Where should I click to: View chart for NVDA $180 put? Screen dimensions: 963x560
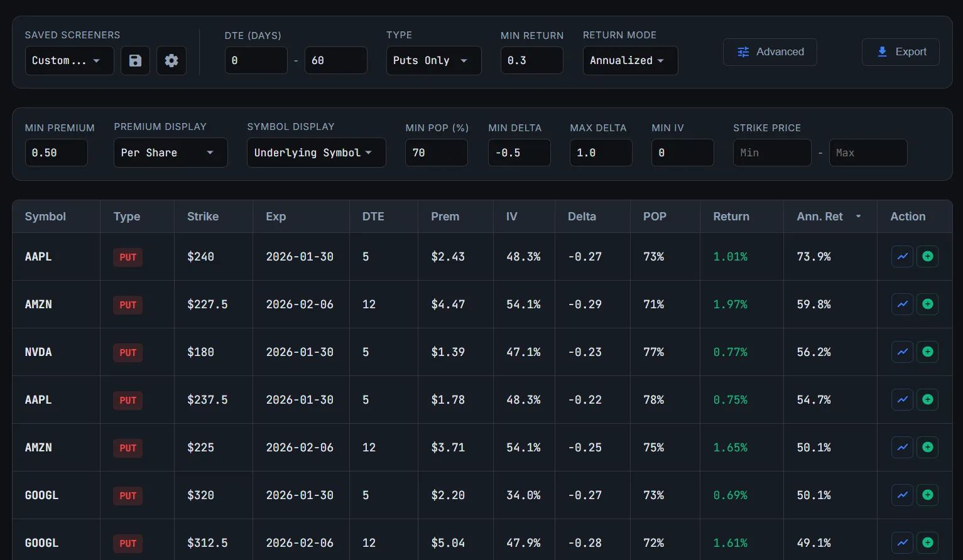[902, 352]
